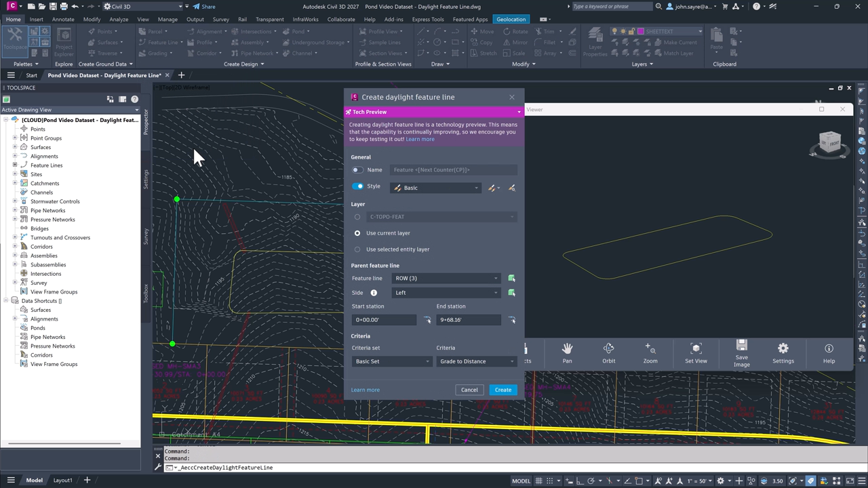Open the Basic style dropdown
This screenshot has height=488, width=868.
click(436, 188)
